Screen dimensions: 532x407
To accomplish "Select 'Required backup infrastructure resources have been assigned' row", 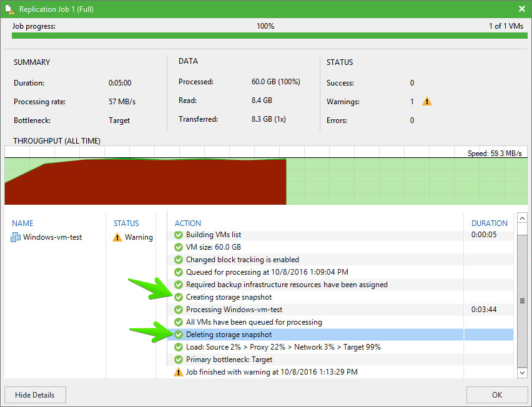I will pos(340,285).
